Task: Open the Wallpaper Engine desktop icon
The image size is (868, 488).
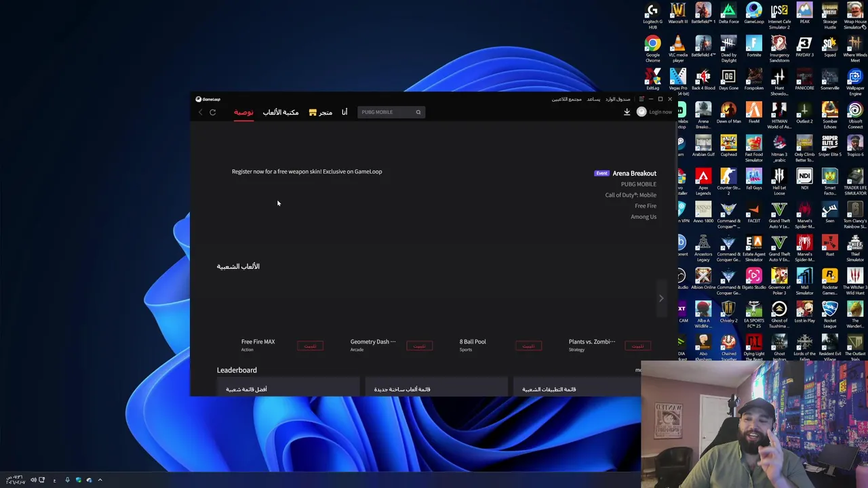Action: point(855,83)
